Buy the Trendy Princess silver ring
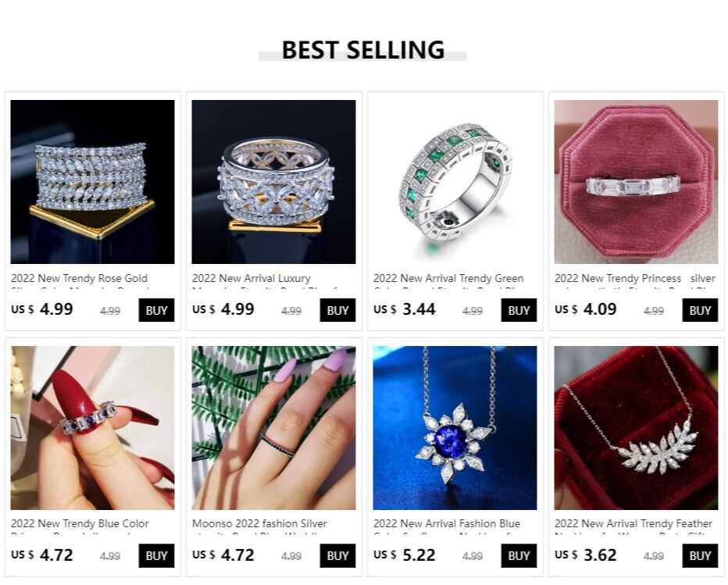The height and width of the screenshot is (585, 728). (x=700, y=310)
